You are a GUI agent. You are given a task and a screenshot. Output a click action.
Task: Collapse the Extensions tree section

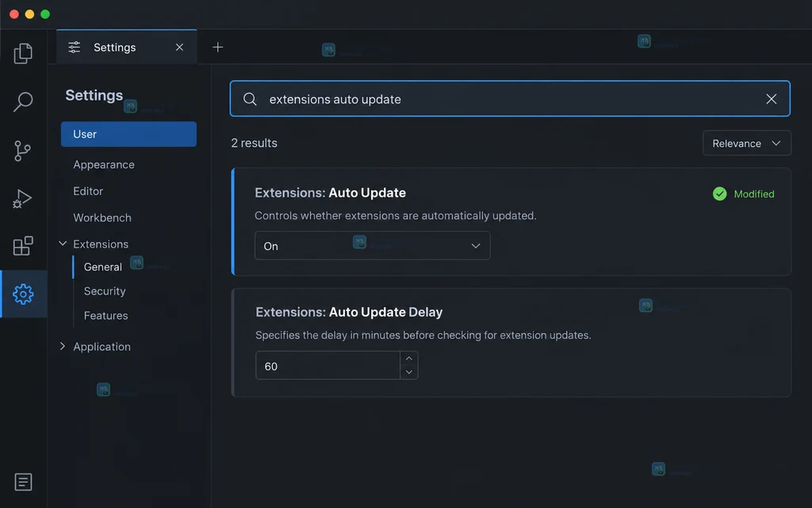63,244
